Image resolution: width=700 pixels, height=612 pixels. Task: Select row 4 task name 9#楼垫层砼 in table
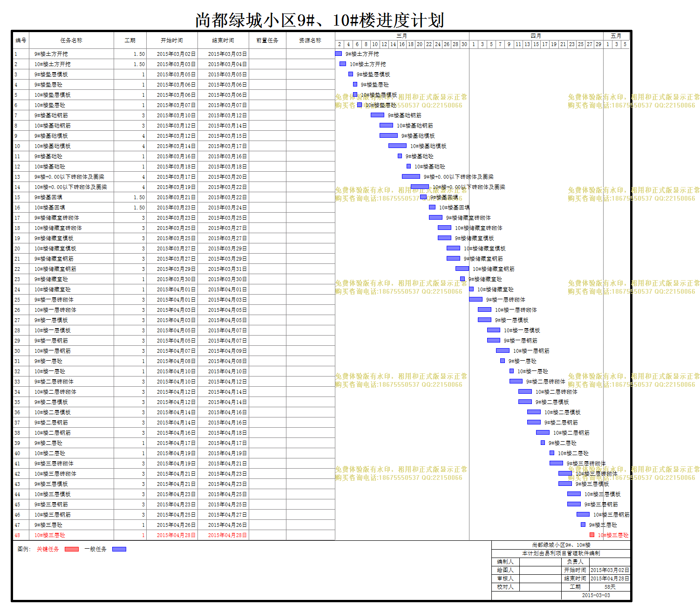[x=48, y=85]
